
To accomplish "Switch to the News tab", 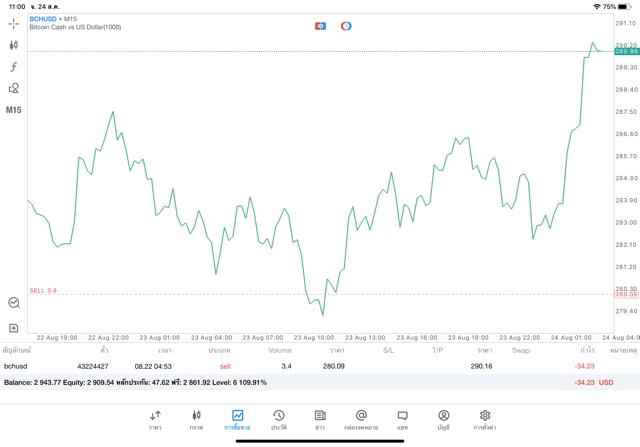I will tap(320, 419).
